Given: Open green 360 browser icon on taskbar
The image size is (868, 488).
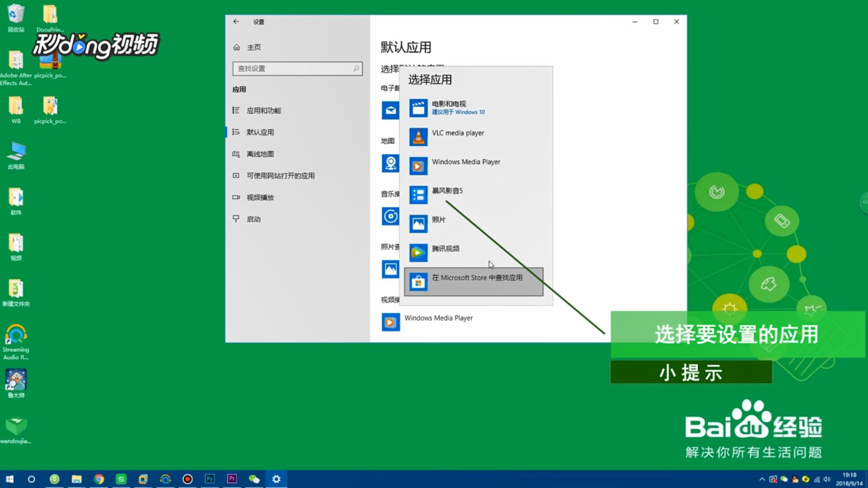Looking at the screenshot, I should (54, 479).
